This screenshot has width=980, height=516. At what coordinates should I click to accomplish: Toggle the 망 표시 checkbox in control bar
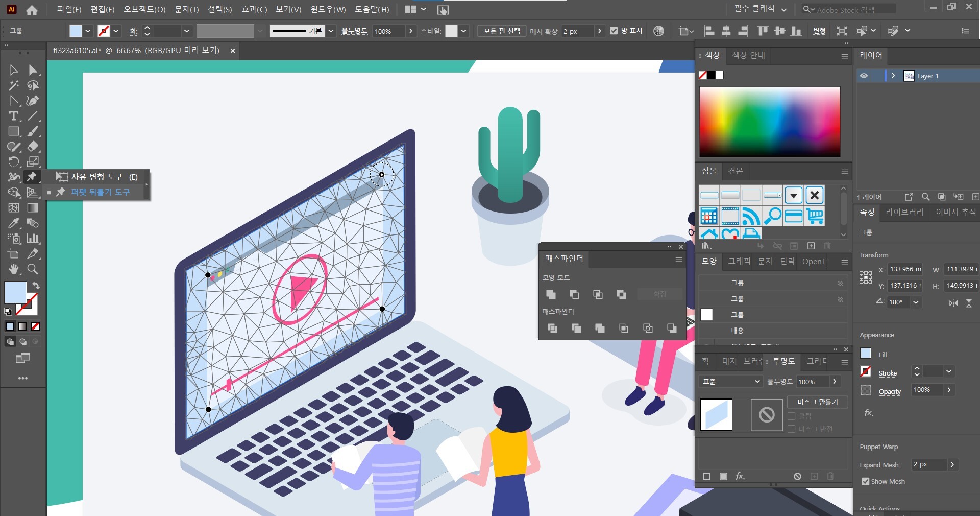[614, 31]
